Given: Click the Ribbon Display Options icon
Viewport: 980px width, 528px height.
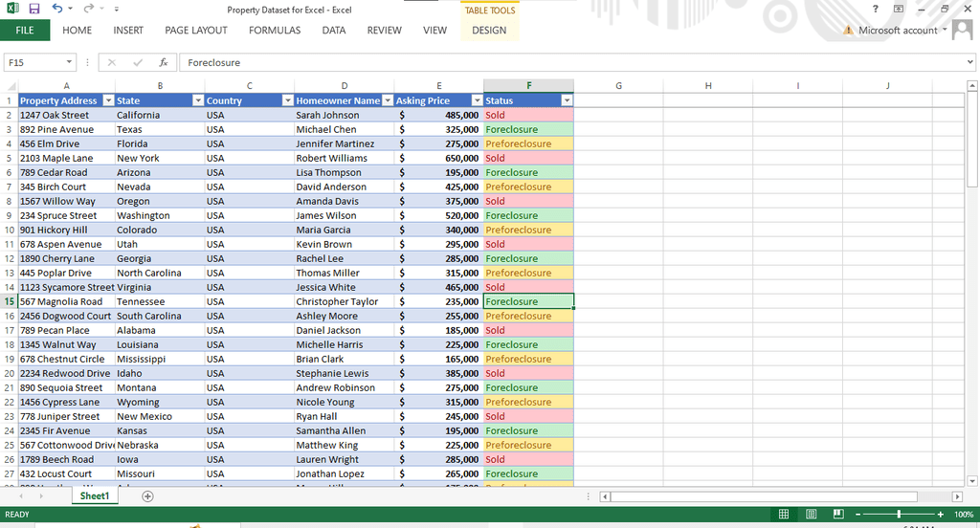Looking at the screenshot, I should (898, 10).
